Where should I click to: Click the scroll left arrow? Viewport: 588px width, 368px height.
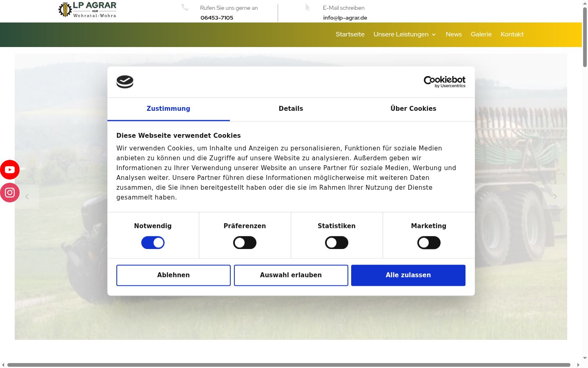[3, 365]
